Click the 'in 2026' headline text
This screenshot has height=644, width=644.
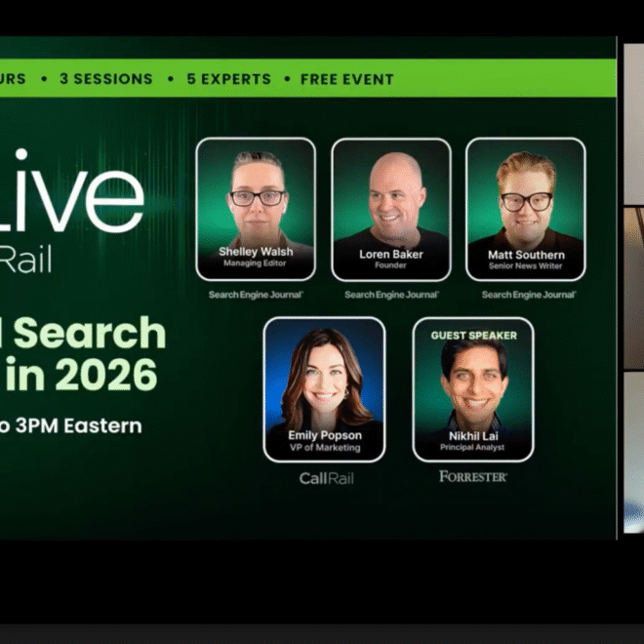81,374
